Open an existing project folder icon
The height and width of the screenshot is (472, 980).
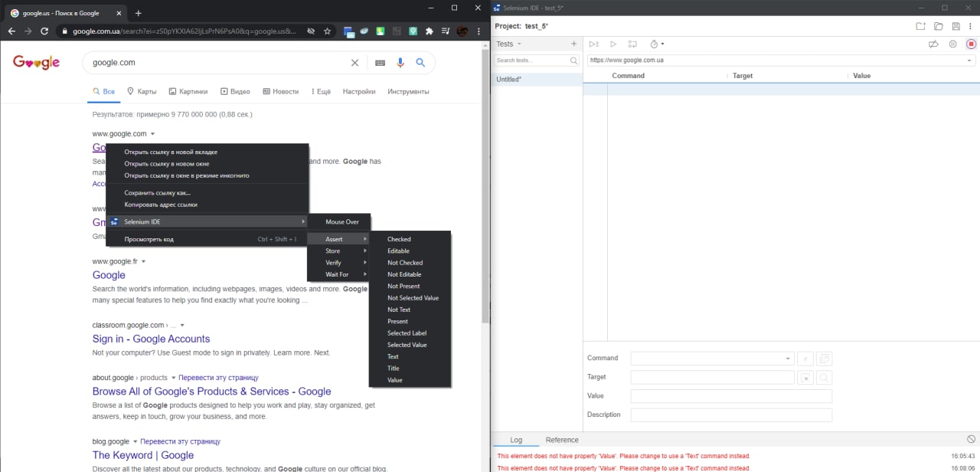(x=939, y=26)
